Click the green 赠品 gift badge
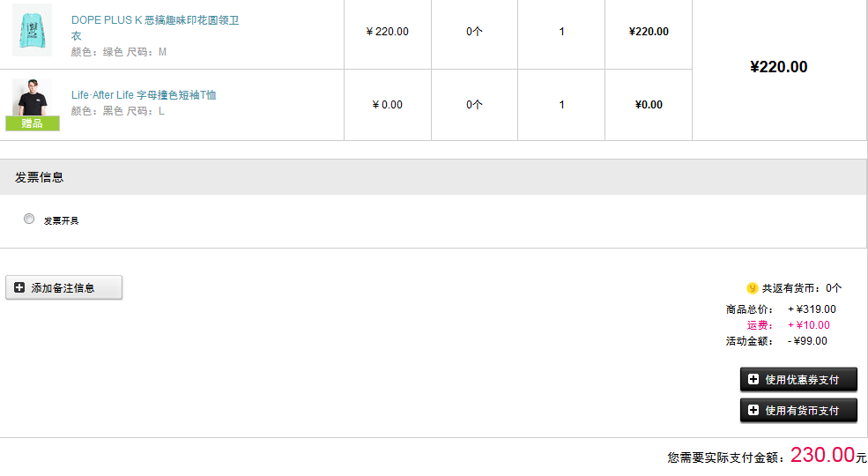This screenshot has height=476, width=868. point(32,123)
